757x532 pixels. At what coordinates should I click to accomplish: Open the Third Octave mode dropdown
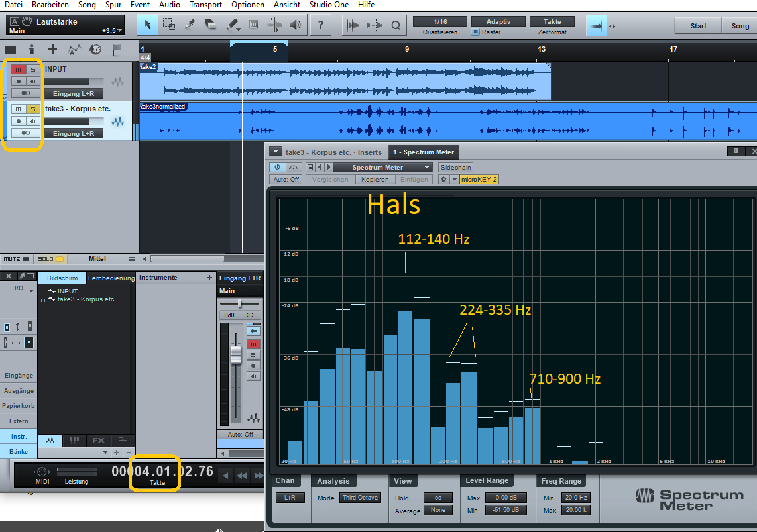coord(360,498)
